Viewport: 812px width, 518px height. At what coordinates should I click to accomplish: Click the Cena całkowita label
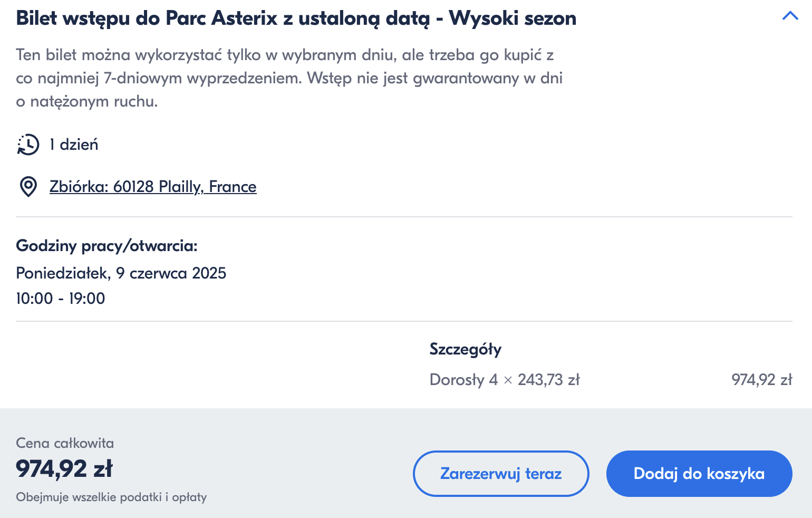(65, 443)
